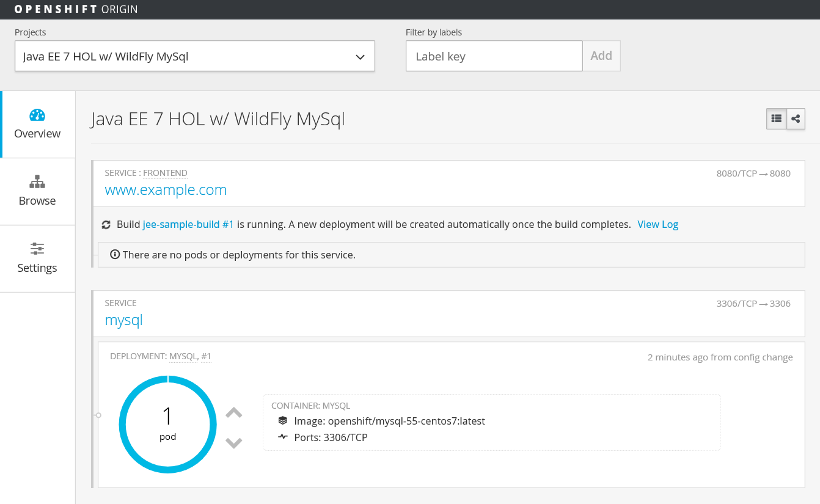Click the Label key filter field
This screenshot has width=820, height=504.
pyautogui.click(x=494, y=56)
